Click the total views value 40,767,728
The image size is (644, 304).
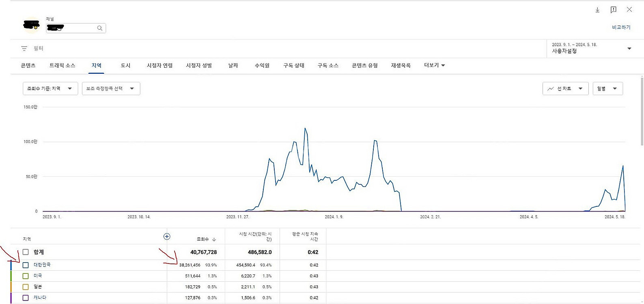click(x=204, y=252)
